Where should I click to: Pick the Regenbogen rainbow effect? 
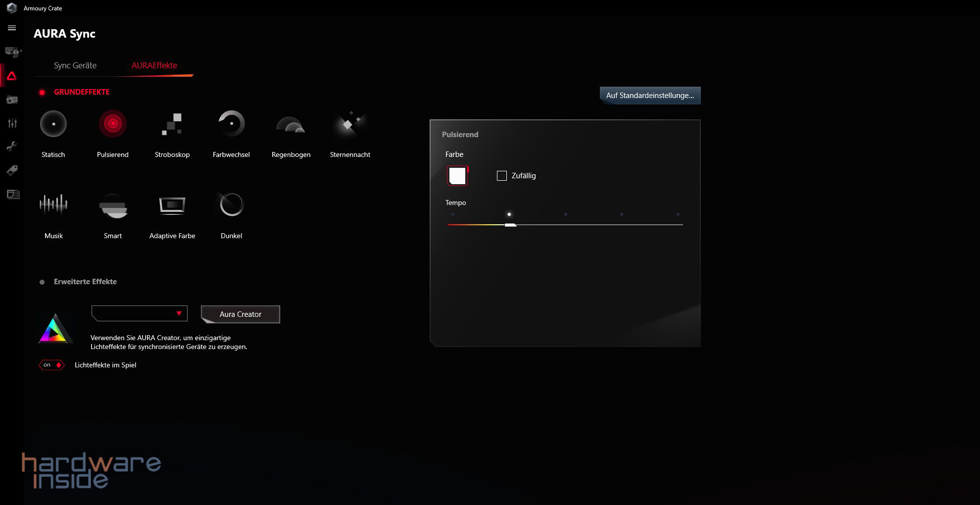tap(291, 125)
